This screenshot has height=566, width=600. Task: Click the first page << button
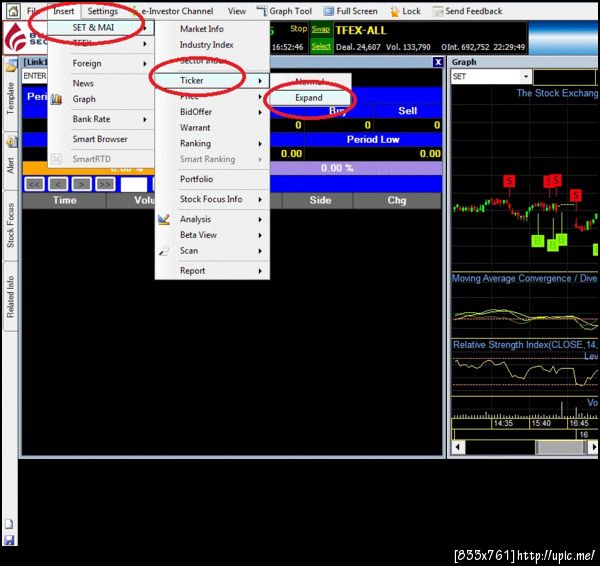tap(34, 184)
